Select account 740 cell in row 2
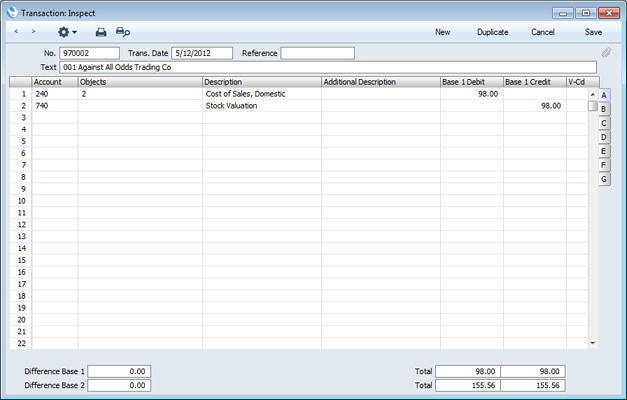The width and height of the screenshot is (627, 400). (54, 106)
